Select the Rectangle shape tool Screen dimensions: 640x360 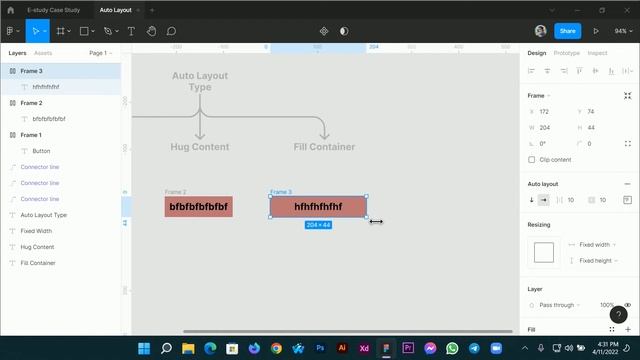pyautogui.click(x=84, y=31)
